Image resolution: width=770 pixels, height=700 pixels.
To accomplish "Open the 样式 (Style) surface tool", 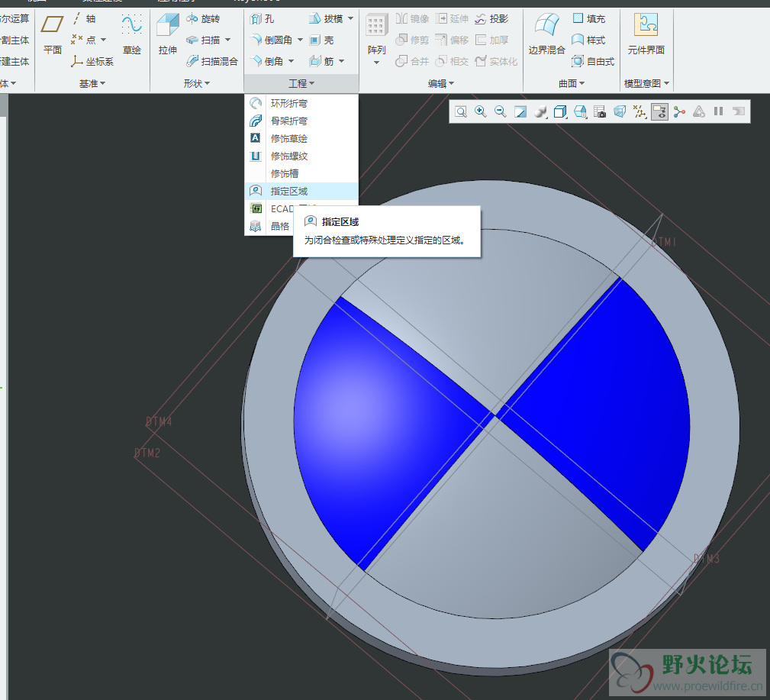I will [589, 40].
